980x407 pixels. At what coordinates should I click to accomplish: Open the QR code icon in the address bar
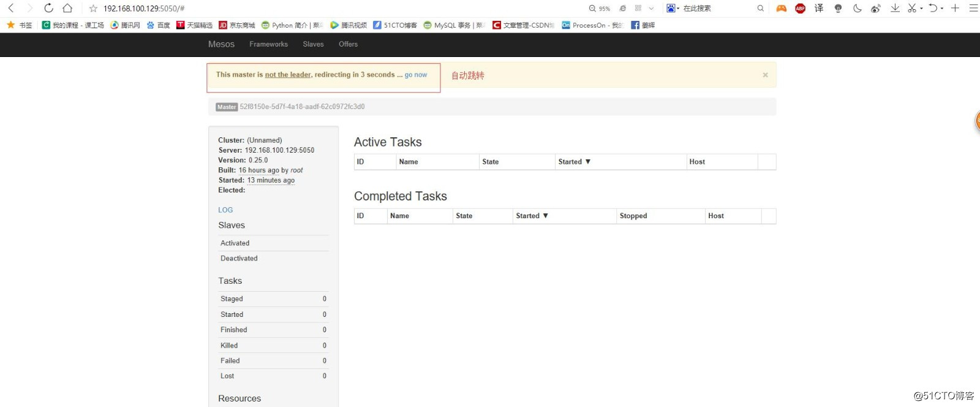(638, 9)
